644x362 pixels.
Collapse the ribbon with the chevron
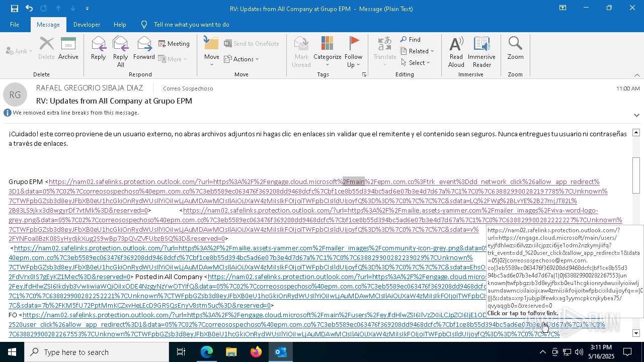click(637, 75)
